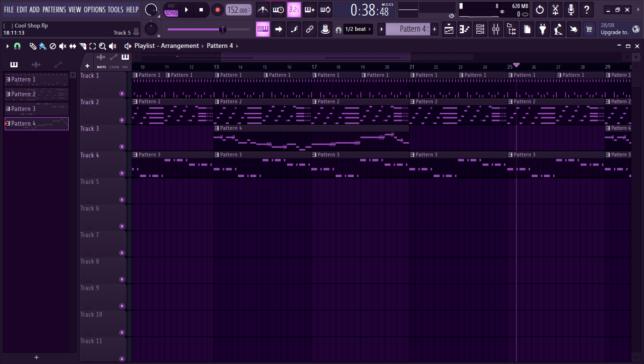
Task: Click the playhead marker on the timeline
Action: [516, 65]
